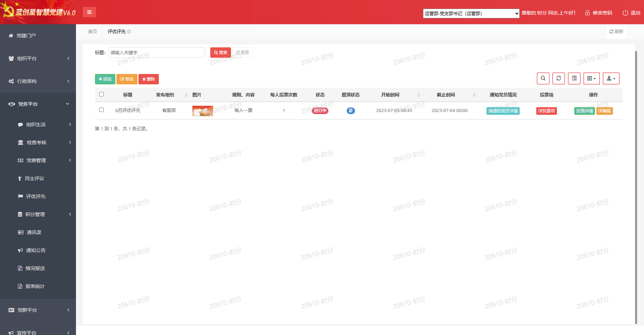The width and height of the screenshot is (644, 335).
Task: Click the orange 编辑 button in row
Action: [604, 111]
